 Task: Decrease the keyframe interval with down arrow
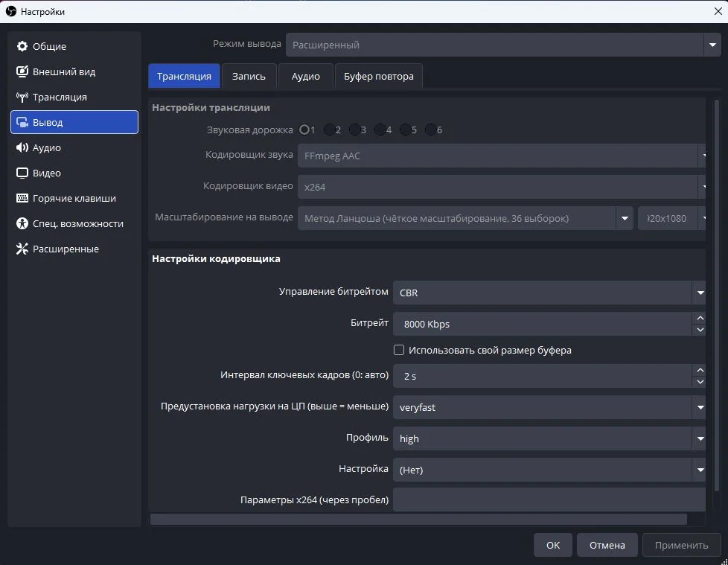[700, 382]
